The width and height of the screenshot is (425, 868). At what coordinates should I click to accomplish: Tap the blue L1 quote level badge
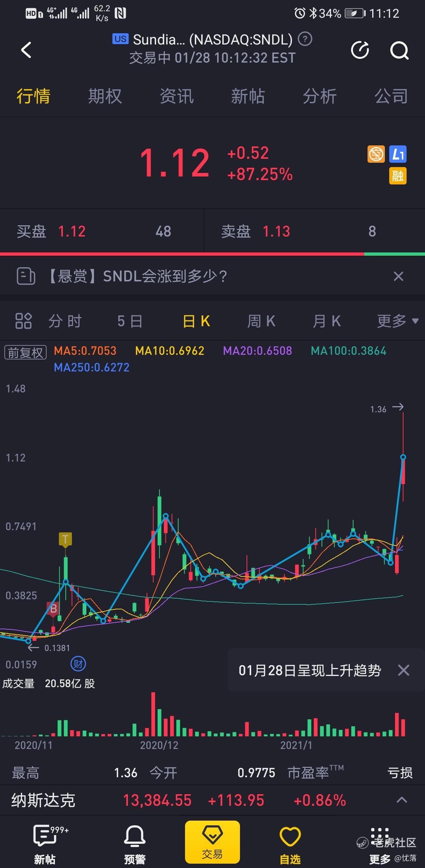click(398, 154)
